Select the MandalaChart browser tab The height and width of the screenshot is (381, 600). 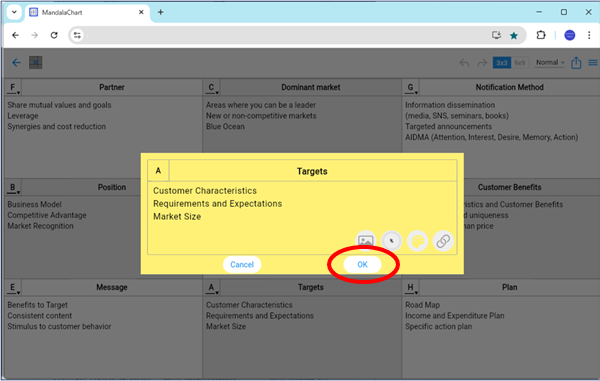87,12
